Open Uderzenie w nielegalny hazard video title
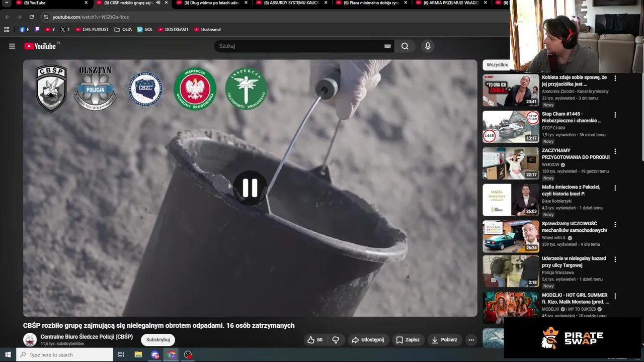644x362 pixels. pos(574,262)
